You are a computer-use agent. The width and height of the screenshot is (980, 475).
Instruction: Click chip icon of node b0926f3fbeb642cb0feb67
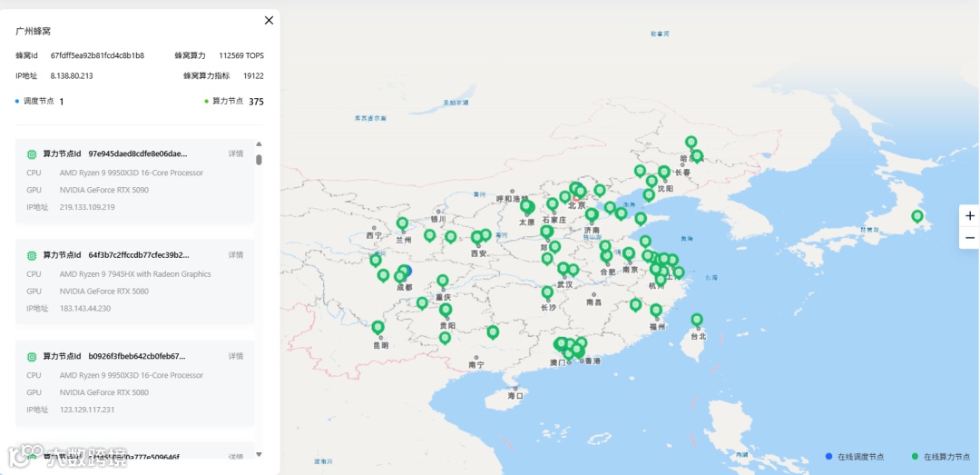click(31, 357)
